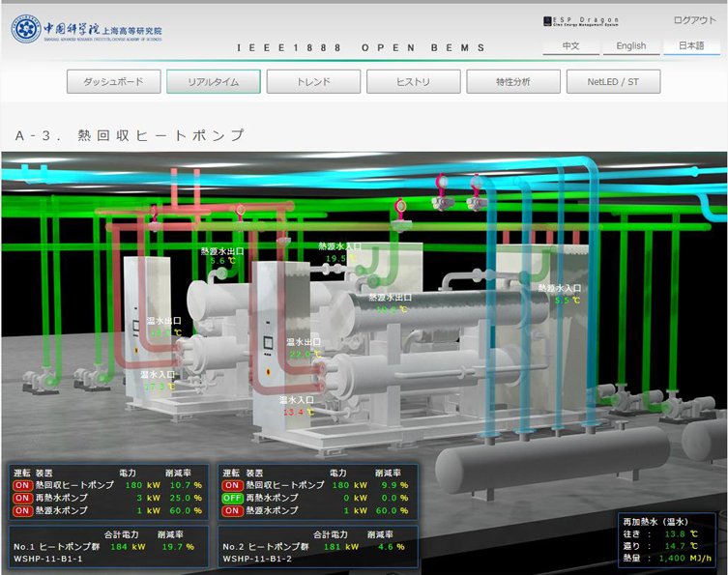Click the 181 kW total power value

tap(341, 547)
